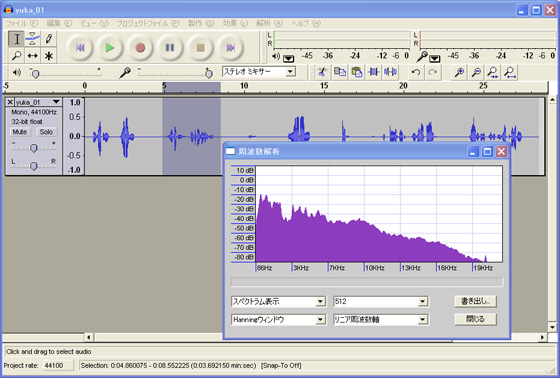Click the output speaker meter icon

[276, 56]
